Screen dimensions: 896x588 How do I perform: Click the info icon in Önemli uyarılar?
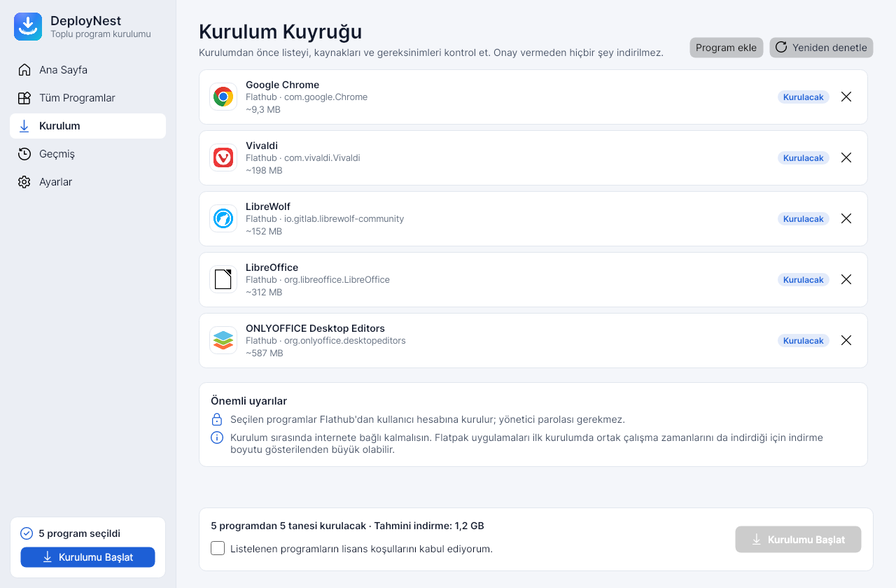pyautogui.click(x=217, y=437)
